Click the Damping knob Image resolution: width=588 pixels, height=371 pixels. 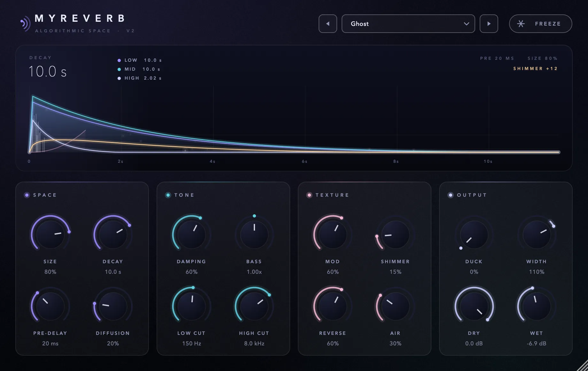click(191, 234)
